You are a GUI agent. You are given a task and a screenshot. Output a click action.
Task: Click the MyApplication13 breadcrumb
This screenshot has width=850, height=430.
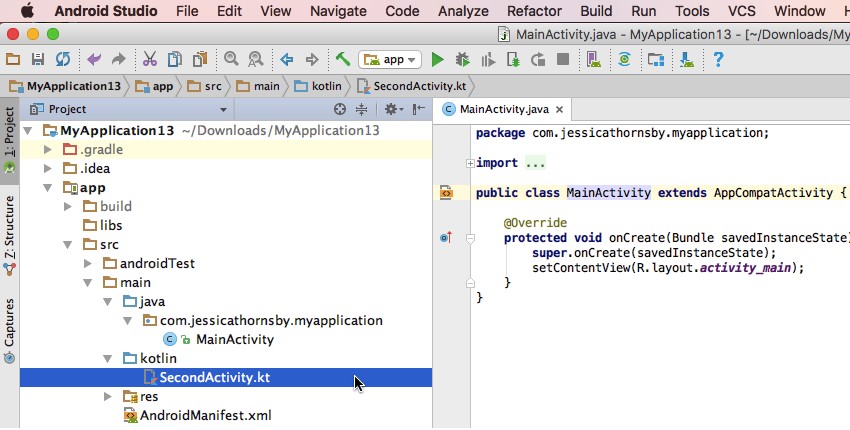point(65,86)
